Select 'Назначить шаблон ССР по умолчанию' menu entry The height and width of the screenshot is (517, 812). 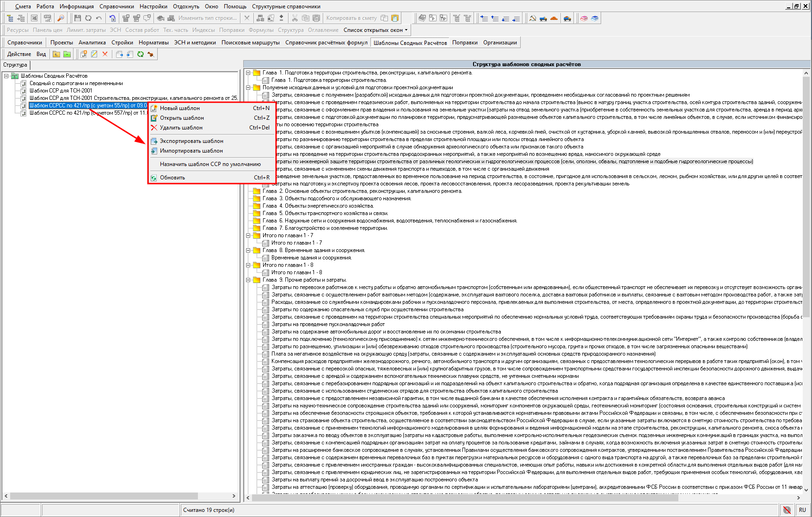210,164
